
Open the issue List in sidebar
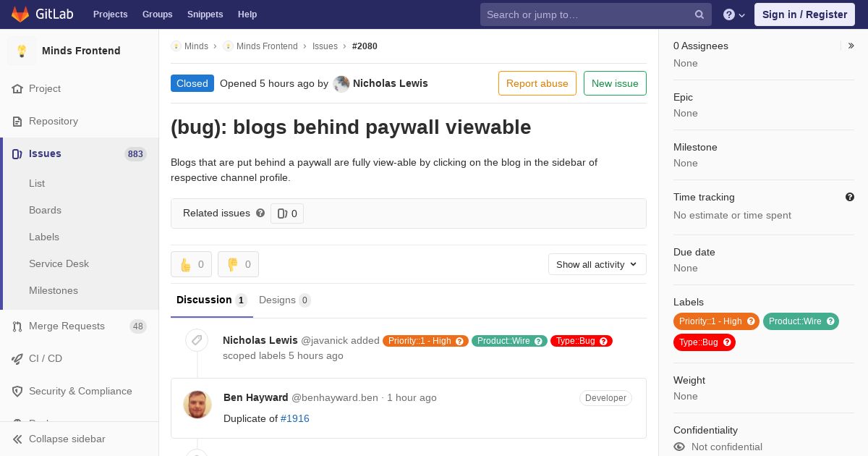37,183
